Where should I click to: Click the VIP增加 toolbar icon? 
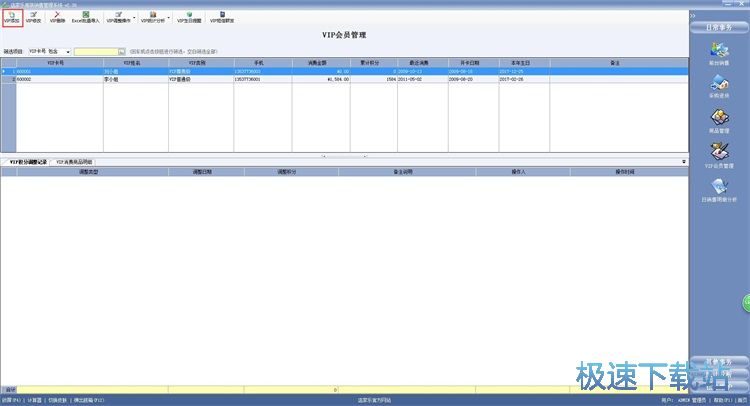12,16
